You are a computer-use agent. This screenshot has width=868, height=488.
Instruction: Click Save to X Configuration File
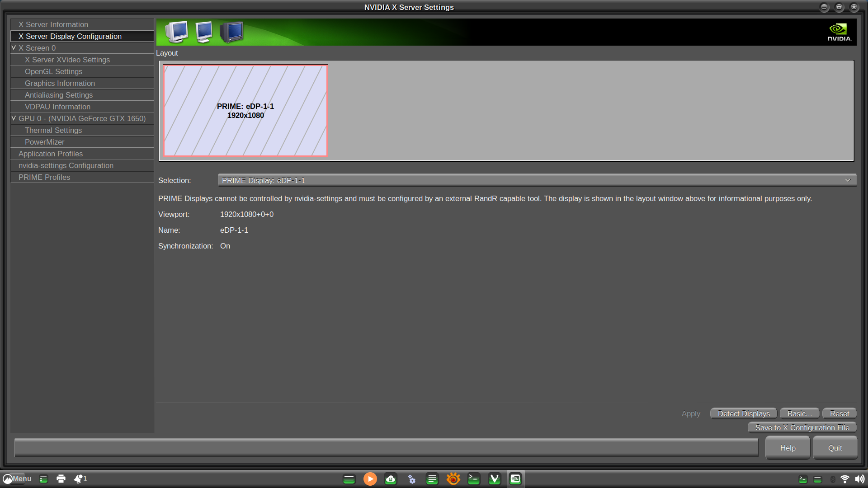pos(802,427)
